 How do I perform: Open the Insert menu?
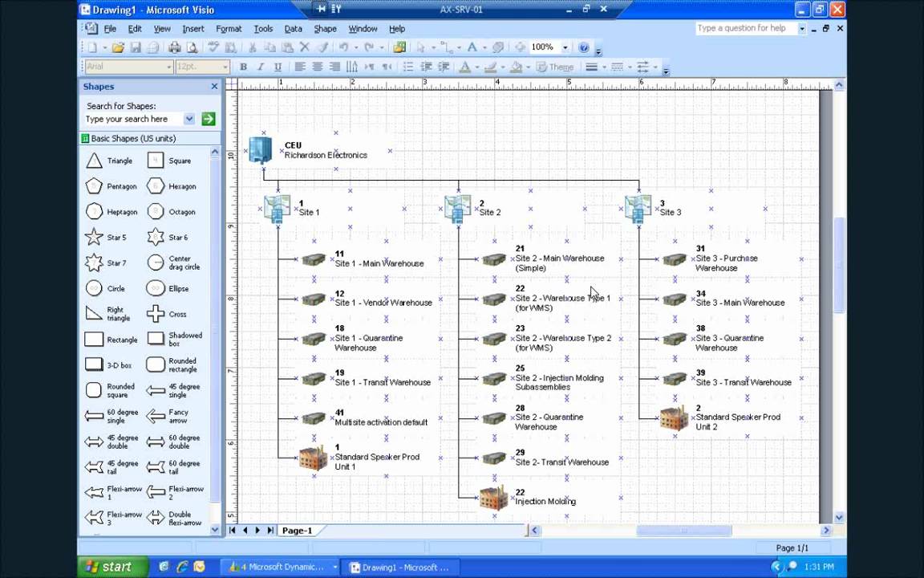pyautogui.click(x=193, y=28)
